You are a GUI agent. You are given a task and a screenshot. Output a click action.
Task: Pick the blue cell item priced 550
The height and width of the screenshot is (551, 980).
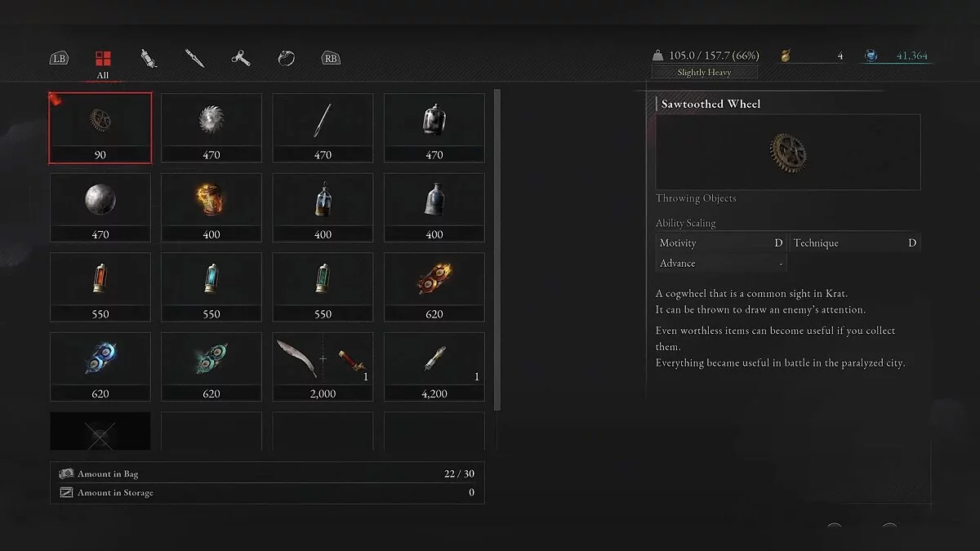pyautogui.click(x=212, y=287)
